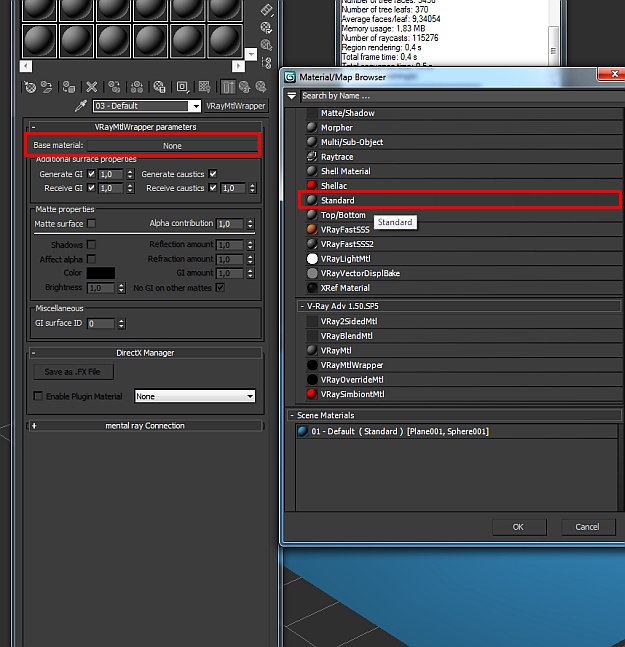The height and width of the screenshot is (647, 625).
Task: Click the VRayMtlWrapper material type button
Action: (x=236, y=106)
